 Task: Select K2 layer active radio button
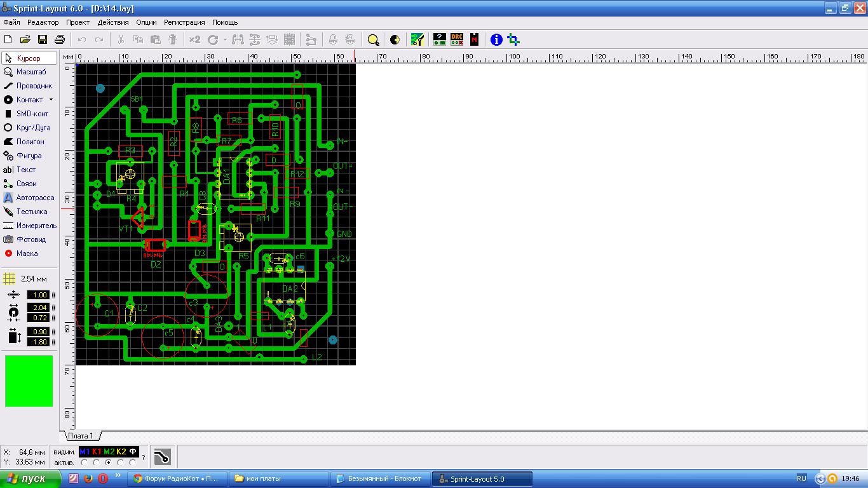[121, 463]
